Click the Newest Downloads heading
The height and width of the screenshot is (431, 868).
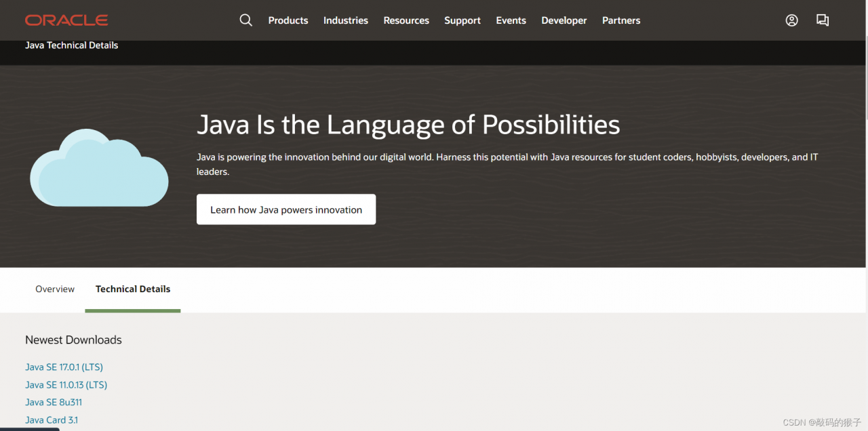(x=73, y=340)
